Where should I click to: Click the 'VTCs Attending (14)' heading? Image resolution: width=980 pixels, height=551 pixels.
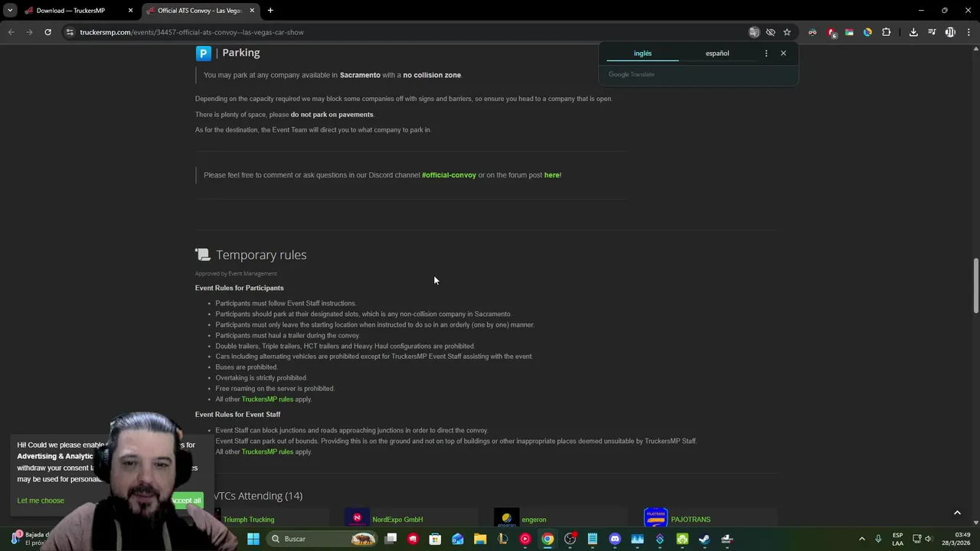pos(258,496)
